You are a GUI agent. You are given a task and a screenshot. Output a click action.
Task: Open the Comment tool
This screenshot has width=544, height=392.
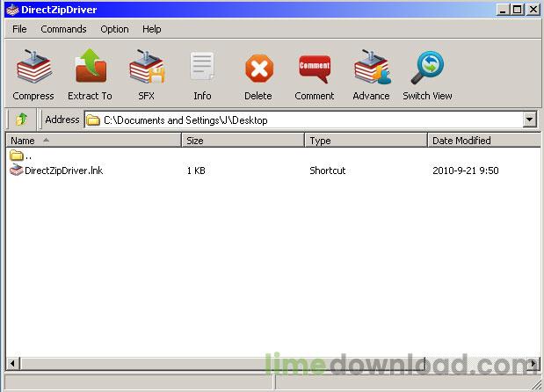click(x=315, y=69)
